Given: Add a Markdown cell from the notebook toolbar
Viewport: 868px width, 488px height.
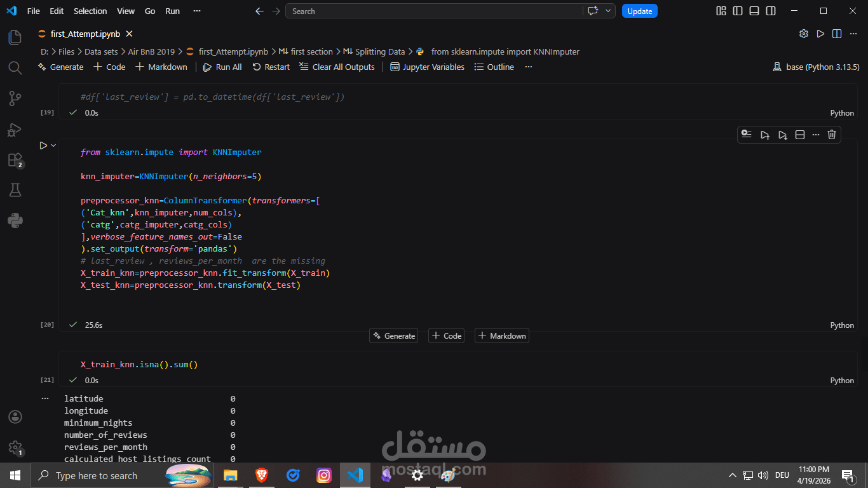Looking at the screenshot, I should pyautogui.click(x=161, y=67).
